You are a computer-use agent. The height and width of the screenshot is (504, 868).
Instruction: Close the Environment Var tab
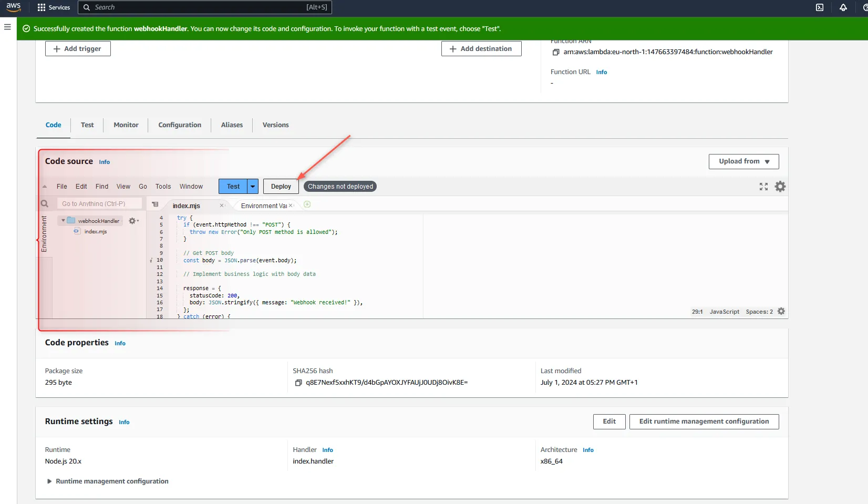[291, 205]
